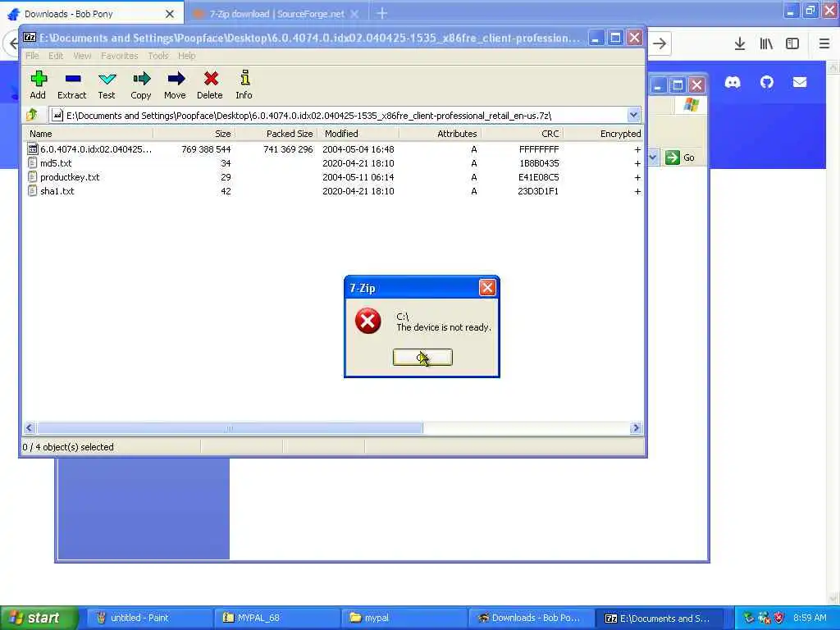Viewport: 840px width, 630px height.
Task: Open a new browser tab
Action: coord(382,13)
